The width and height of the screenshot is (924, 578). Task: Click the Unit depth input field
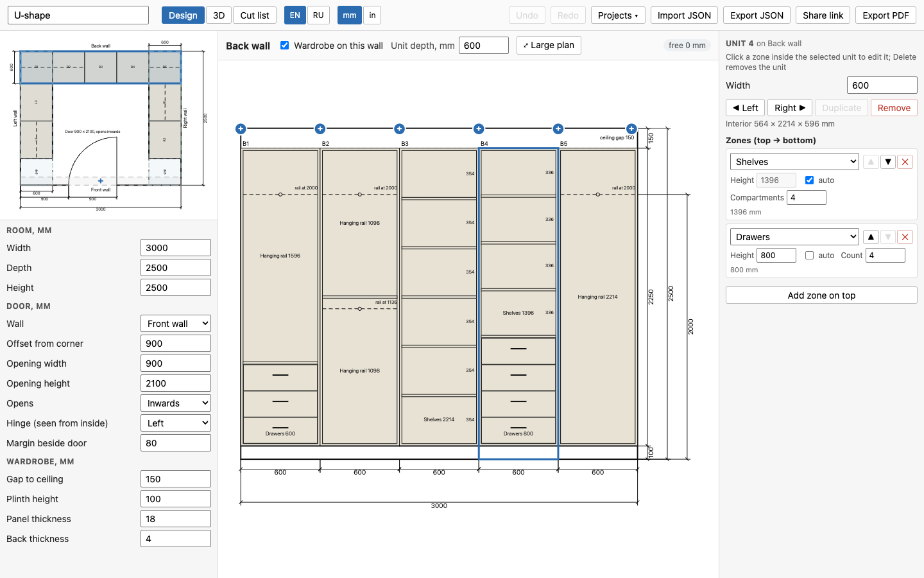(x=484, y=46)
